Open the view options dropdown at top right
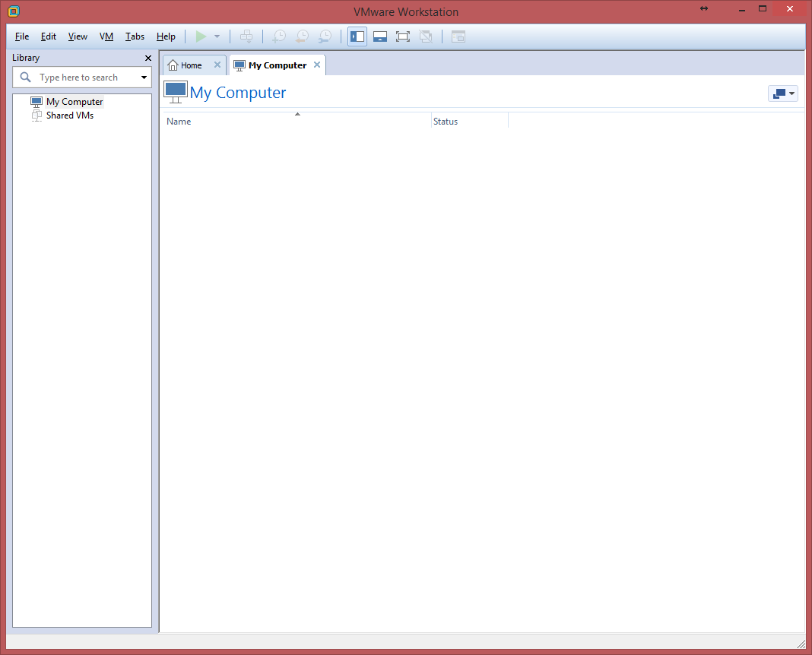This screenshot has height=655, width=812. [x=783, y=93]
